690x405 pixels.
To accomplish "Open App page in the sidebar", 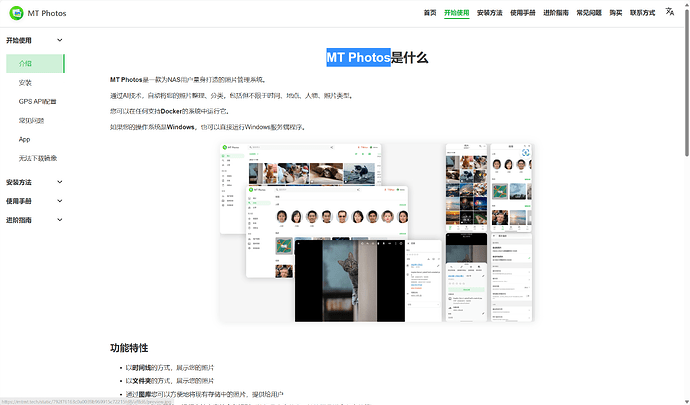I will (24, 139).
